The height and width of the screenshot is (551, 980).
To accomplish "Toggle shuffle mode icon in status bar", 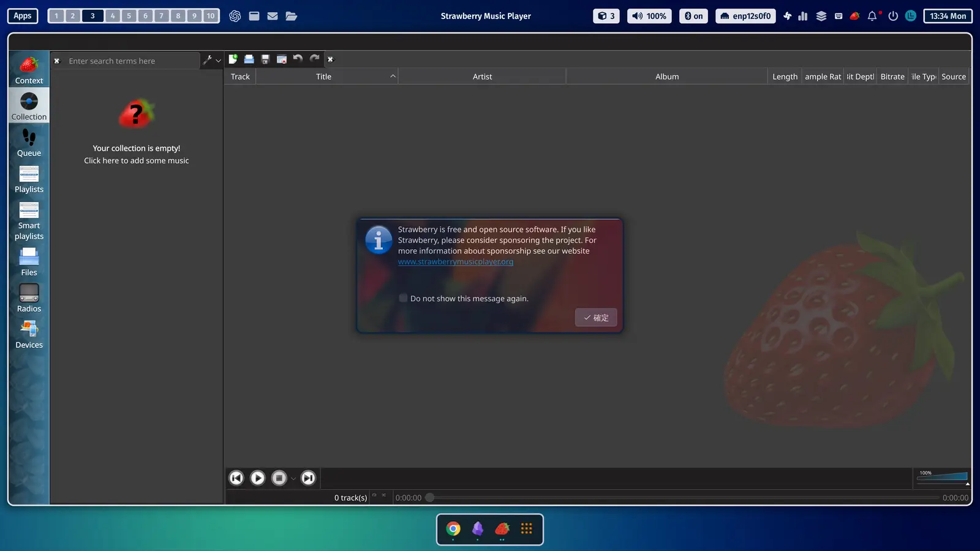I will click(384, 495).
